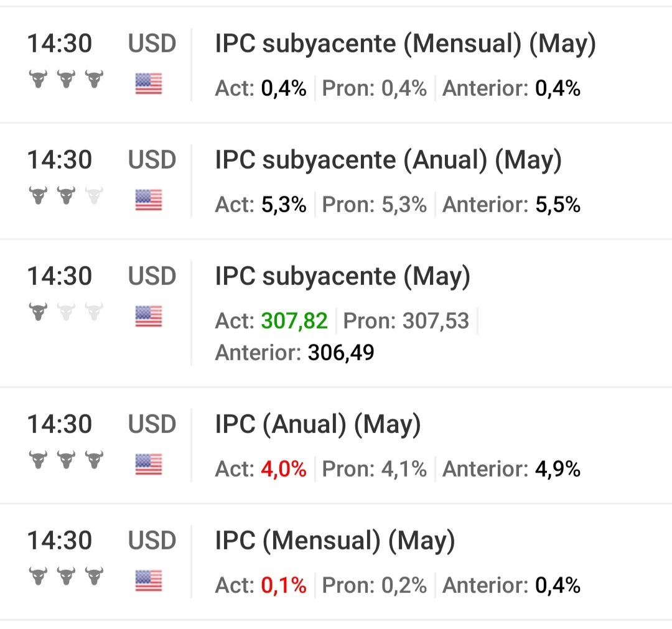
Task: Open the IPC subyacente (May) event title
Action: [x=342, y=276]
